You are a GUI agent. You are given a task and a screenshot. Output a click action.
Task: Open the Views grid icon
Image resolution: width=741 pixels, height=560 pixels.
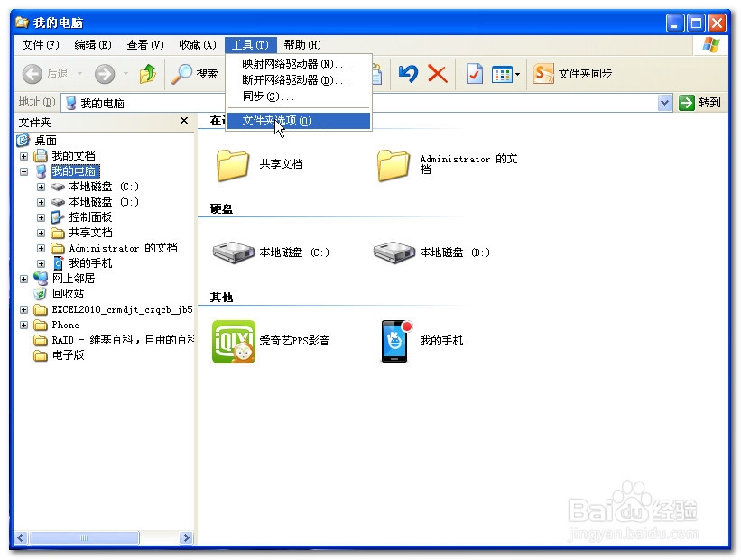(502, 74)
